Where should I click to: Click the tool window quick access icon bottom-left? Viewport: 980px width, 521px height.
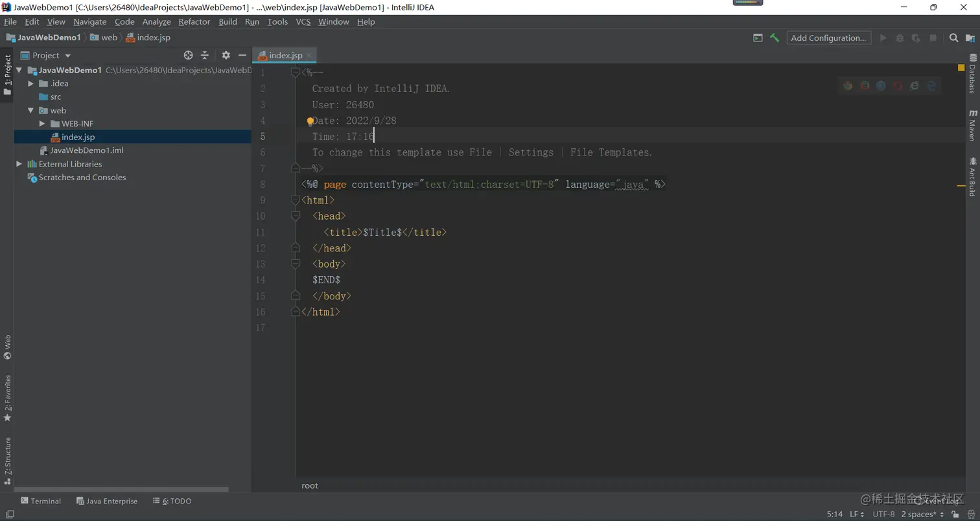coord(9,514)
